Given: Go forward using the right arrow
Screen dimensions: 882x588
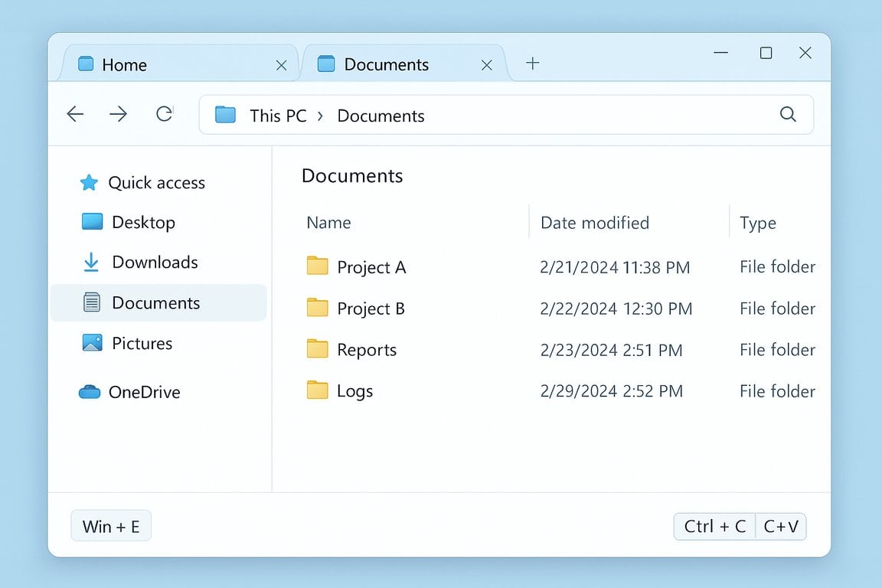Looking at the screenshot, I should (118, 114).
